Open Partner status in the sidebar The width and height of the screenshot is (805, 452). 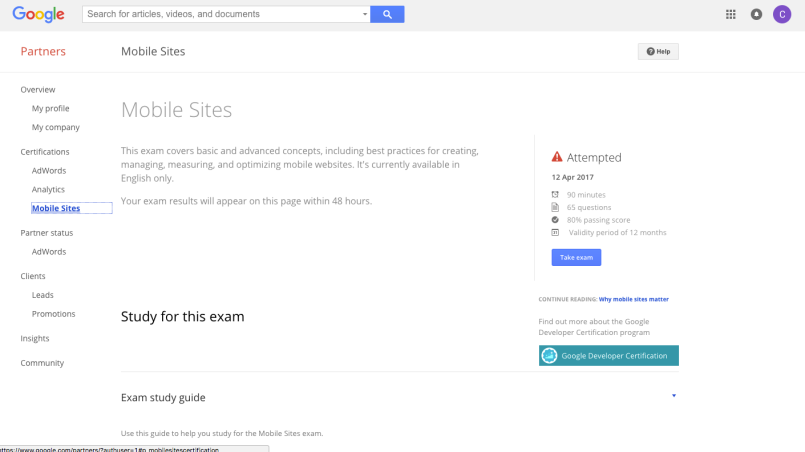tap(47, 233)
